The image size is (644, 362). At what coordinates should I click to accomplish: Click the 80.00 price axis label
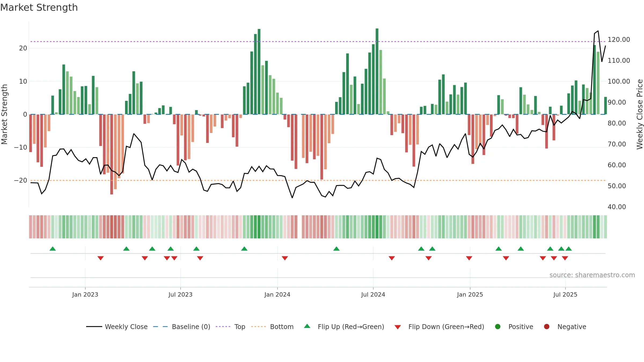617,123
